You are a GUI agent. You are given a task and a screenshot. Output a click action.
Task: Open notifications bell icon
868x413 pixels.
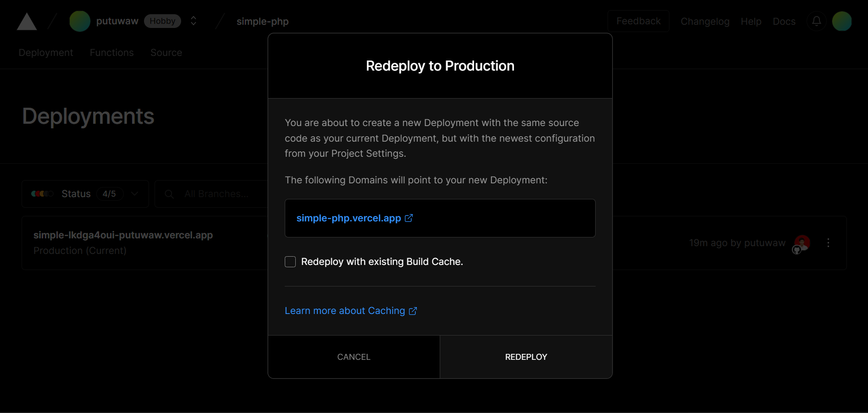[x=817, y=21]
